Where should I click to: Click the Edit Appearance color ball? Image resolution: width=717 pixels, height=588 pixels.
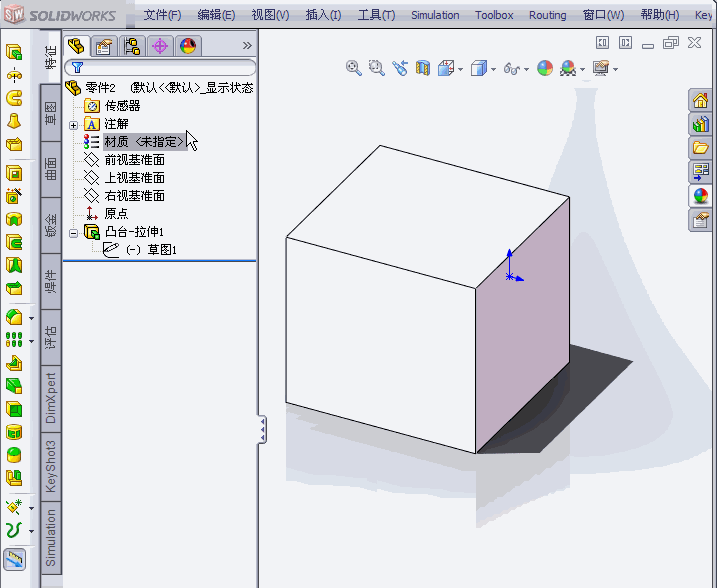[545, 69]
